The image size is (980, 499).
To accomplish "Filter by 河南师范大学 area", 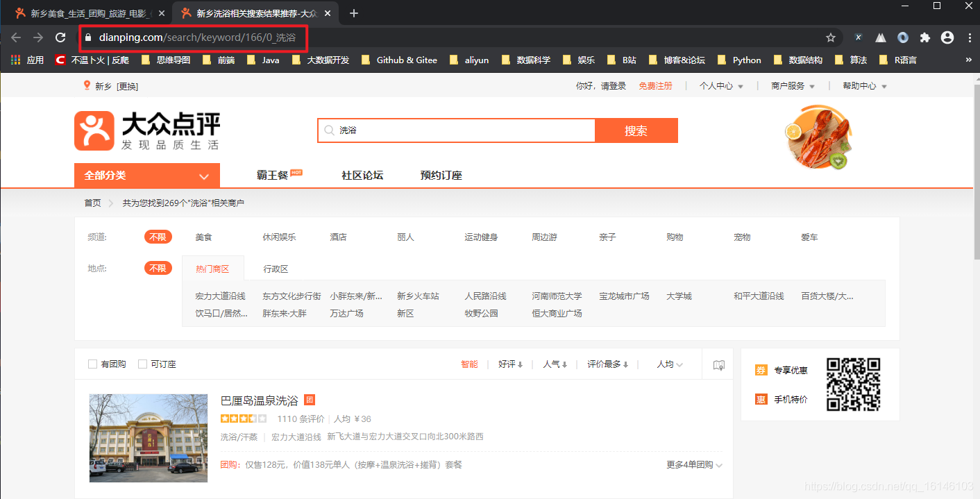I will pos(557,296).
